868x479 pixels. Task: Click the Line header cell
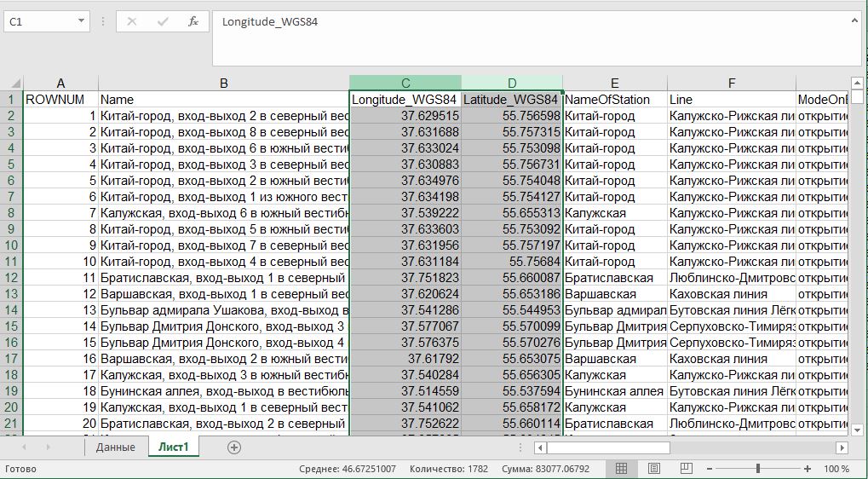point(731,100)
